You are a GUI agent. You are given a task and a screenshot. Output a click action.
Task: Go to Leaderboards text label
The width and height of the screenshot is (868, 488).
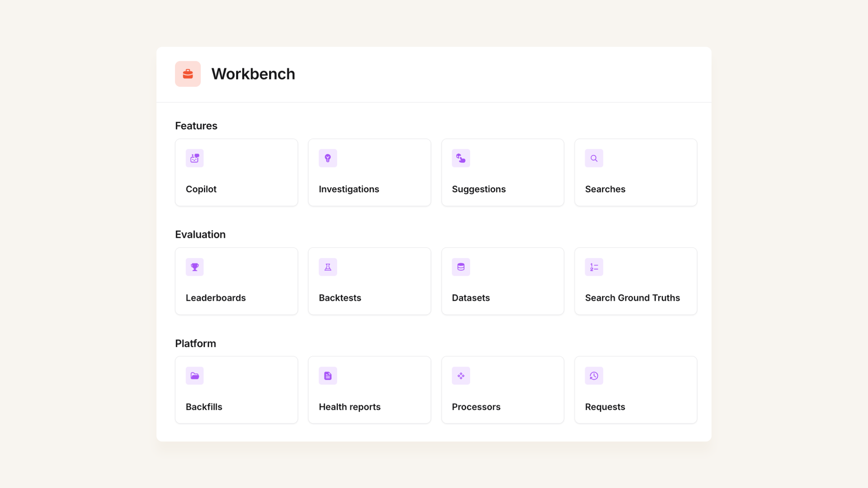215,298
